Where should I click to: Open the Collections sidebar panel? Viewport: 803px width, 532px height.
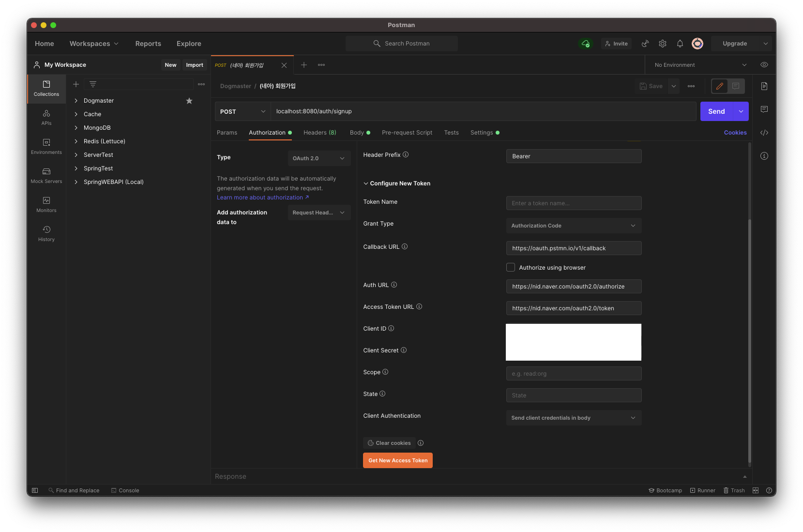(x=46, y=89)
